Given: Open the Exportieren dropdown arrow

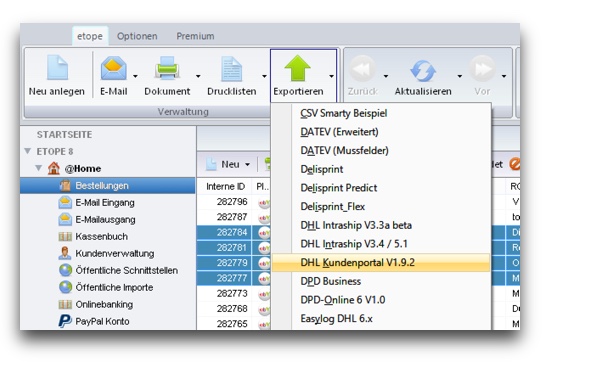Looking at the screenshot, I should 331,76.
